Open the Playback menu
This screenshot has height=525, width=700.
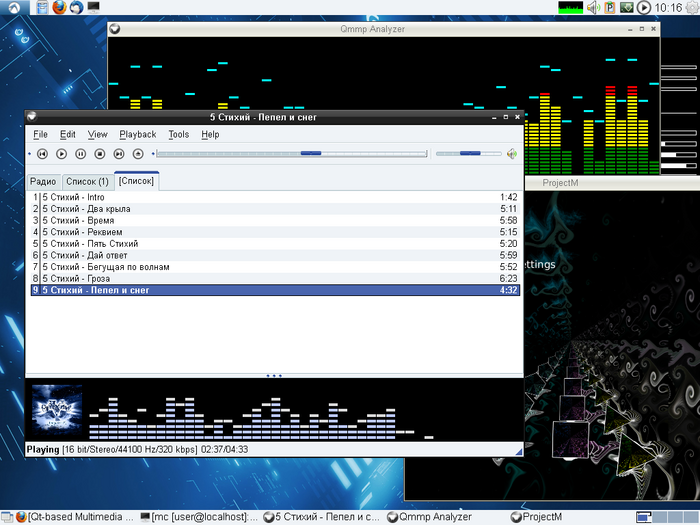[137, 134]
